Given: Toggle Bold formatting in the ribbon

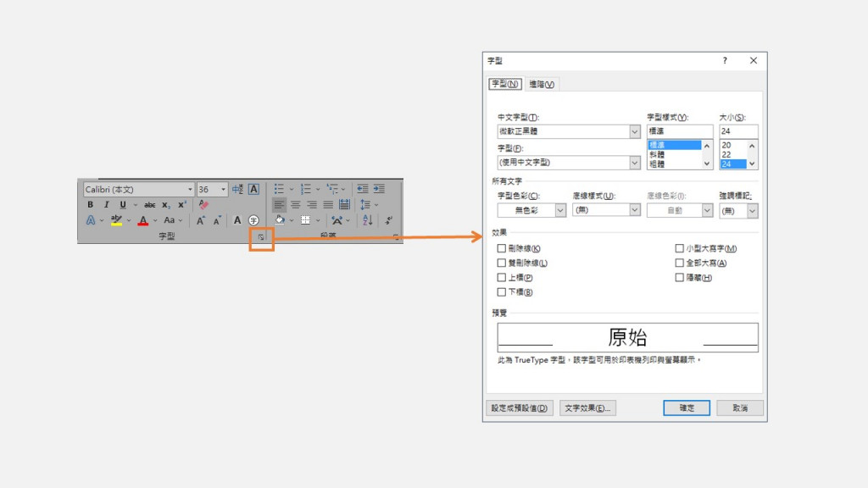Looking at the screenshot, I should 90,205.
